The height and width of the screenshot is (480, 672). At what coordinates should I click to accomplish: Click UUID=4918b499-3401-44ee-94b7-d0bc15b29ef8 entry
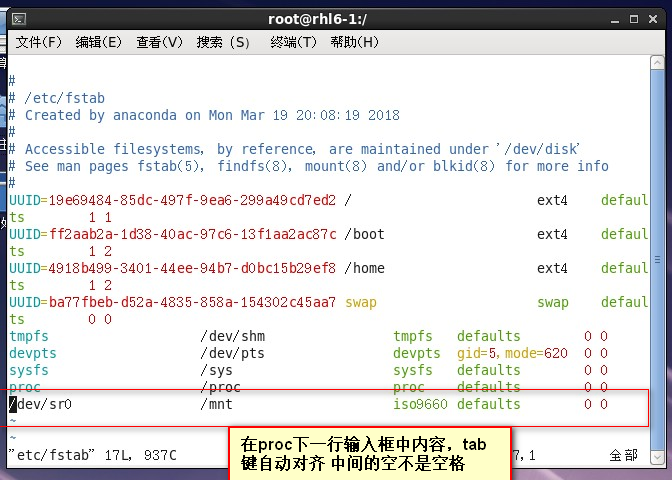tap(172, 268)
